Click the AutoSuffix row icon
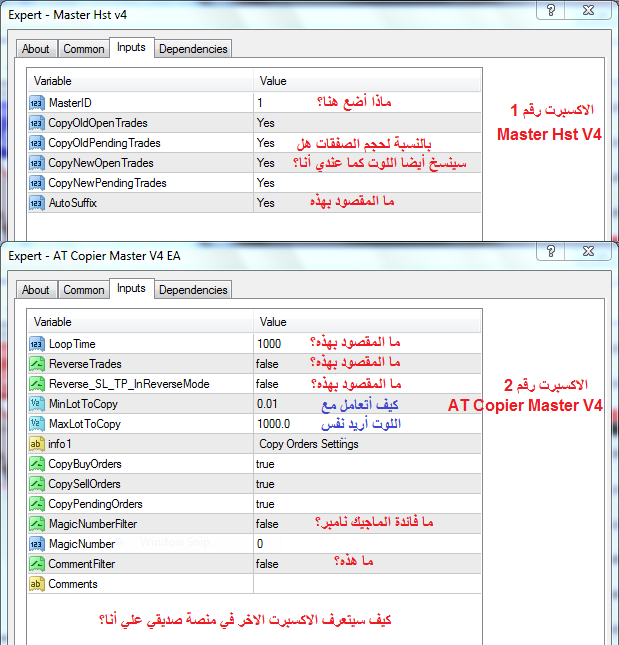 pos(37,203)
